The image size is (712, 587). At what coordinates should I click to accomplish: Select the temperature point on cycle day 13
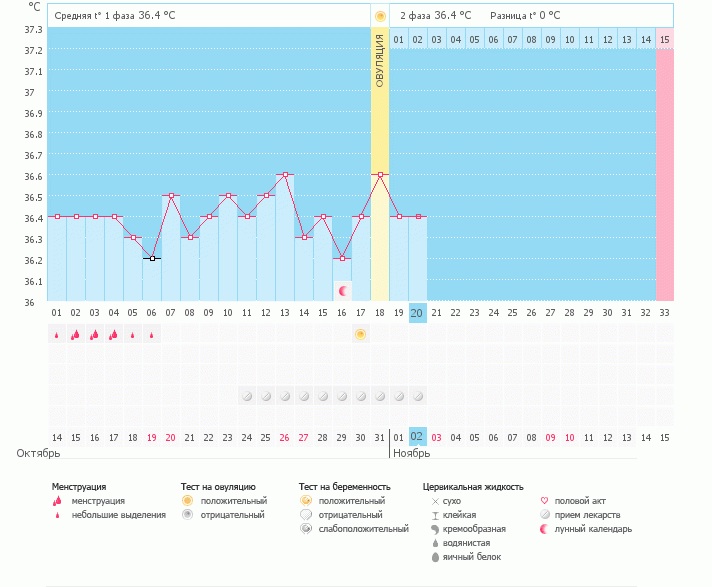click(285, 175)
